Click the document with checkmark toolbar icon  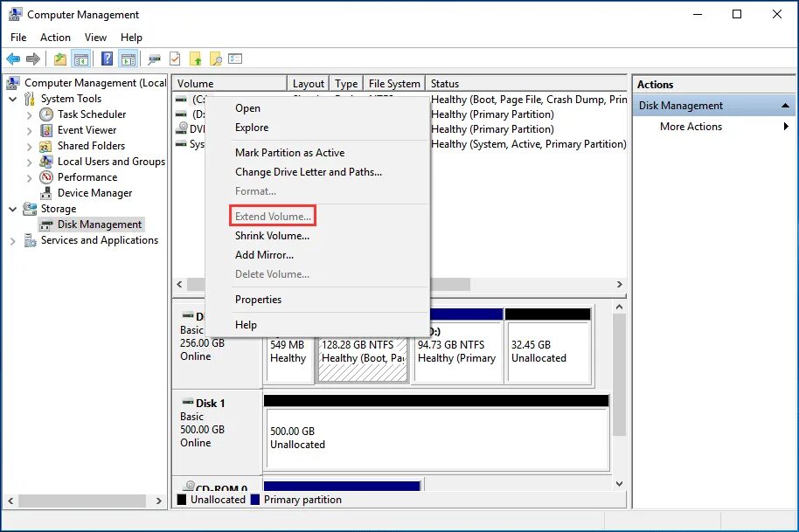175,59
